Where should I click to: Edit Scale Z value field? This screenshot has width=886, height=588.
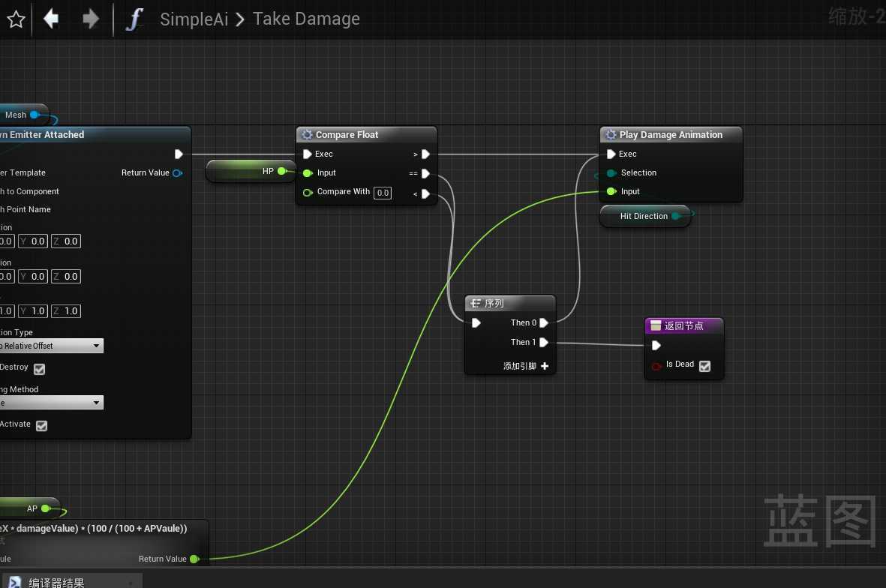tap(66, 310)
